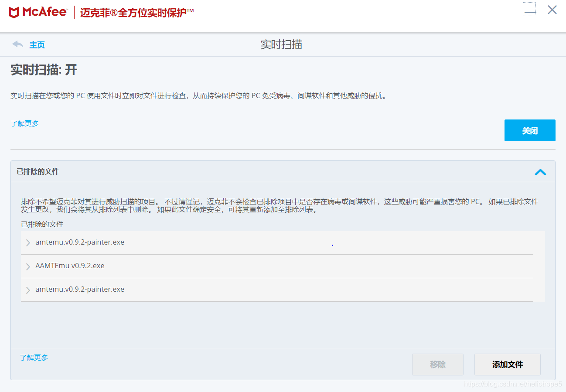The image size is (566, 392).
Task: Select the AAMTEmu v0.9.2.exe file name
Action: tap(70, 266)
